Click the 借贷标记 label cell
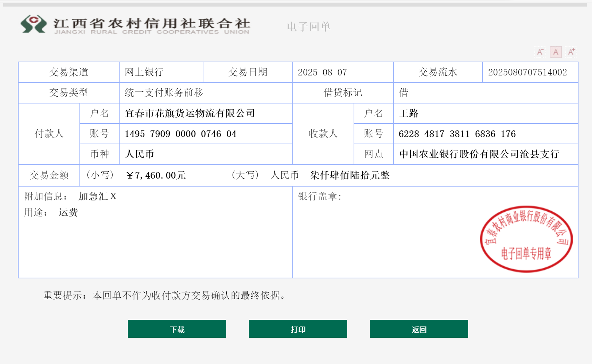Viewport: 592px width, 364px height. coord(343,93)
